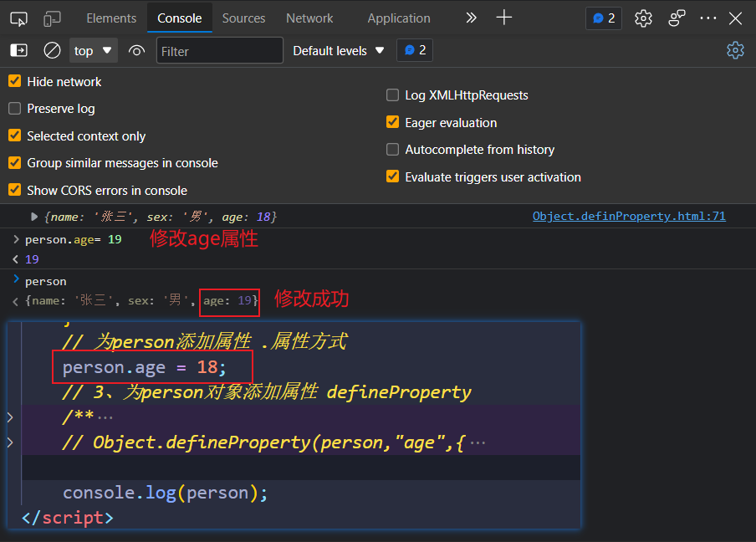756x542 pixels.
Task: Show more tabs with double chevron
Action: (471, 18)
